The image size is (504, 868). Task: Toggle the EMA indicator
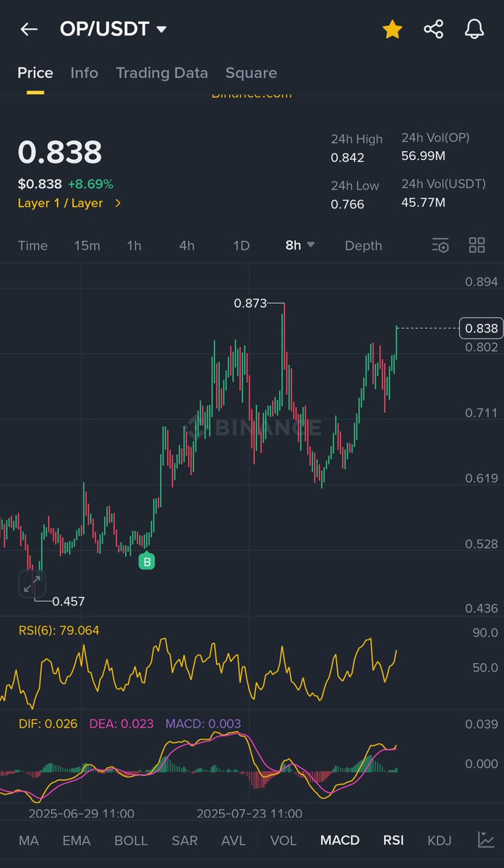(77, 841)
